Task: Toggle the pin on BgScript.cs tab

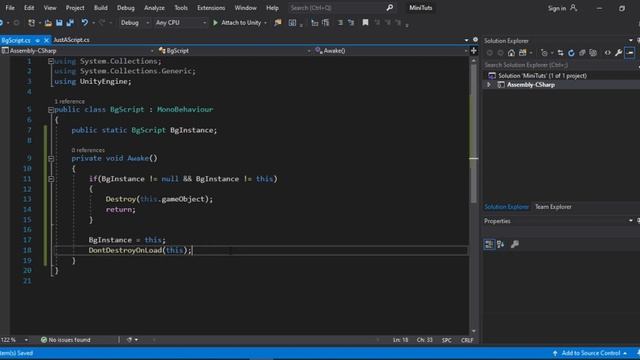Action: coord(37,40)
